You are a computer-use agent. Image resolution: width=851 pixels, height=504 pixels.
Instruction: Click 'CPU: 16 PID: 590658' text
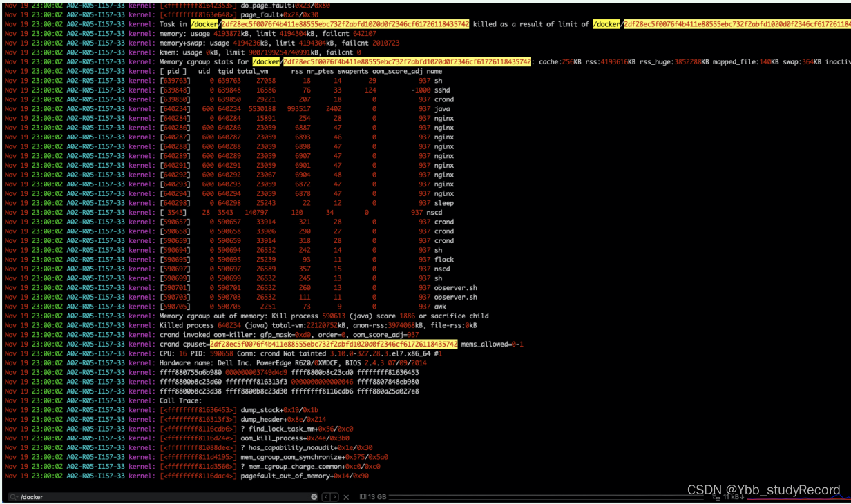(196, 353)
